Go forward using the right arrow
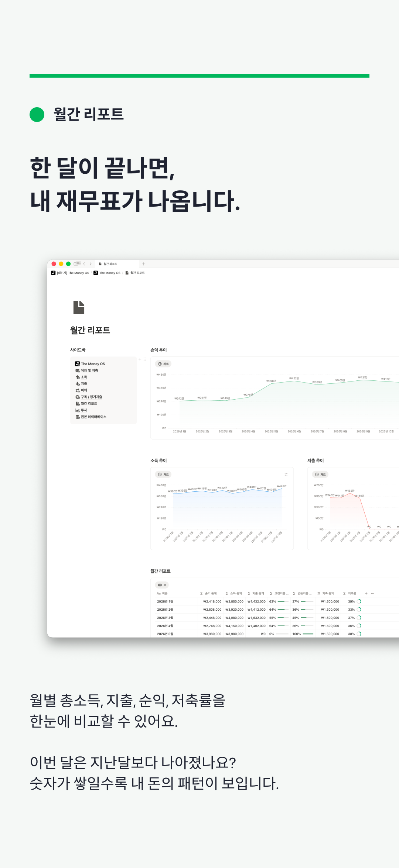 point(91,264)
